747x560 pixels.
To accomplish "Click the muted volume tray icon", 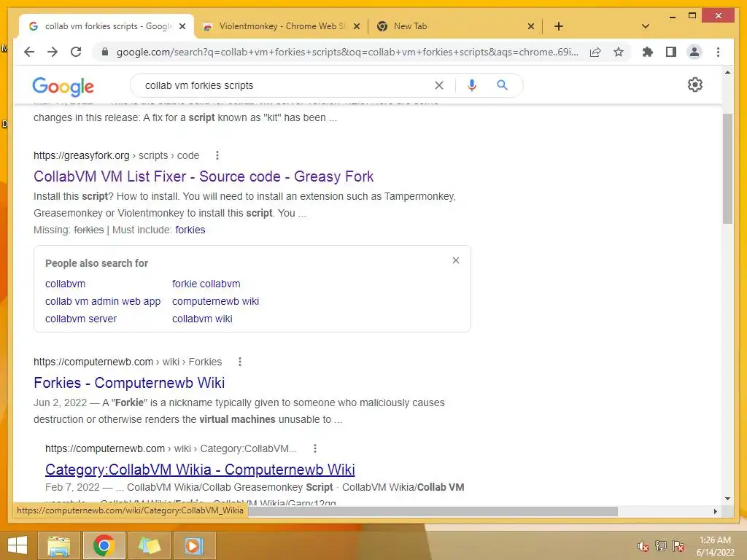I will pyautogui.click(x=643, y=547).
